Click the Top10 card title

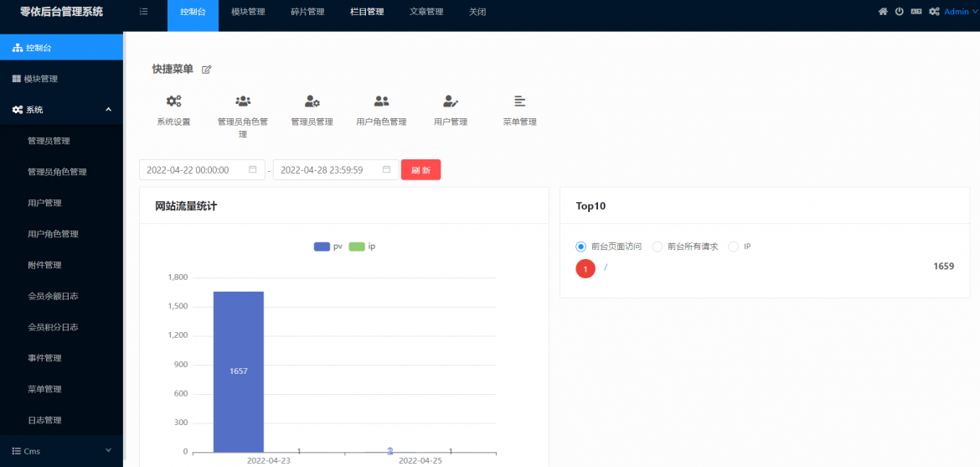[591, 205]
